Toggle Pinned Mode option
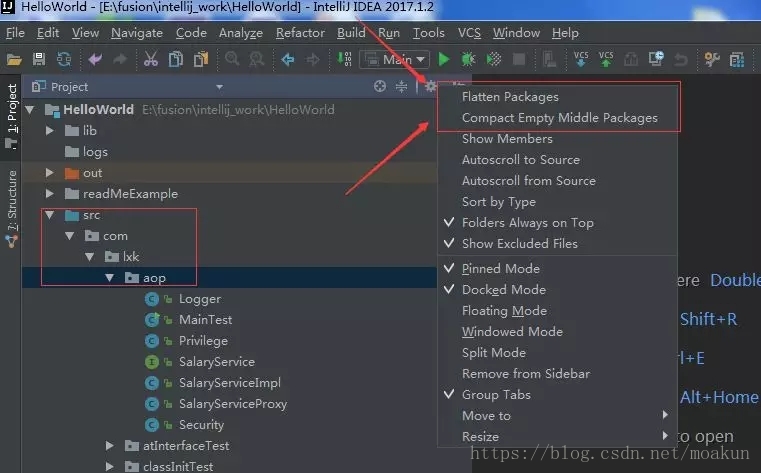Screen dimensions: 761x473 [557, 269]
